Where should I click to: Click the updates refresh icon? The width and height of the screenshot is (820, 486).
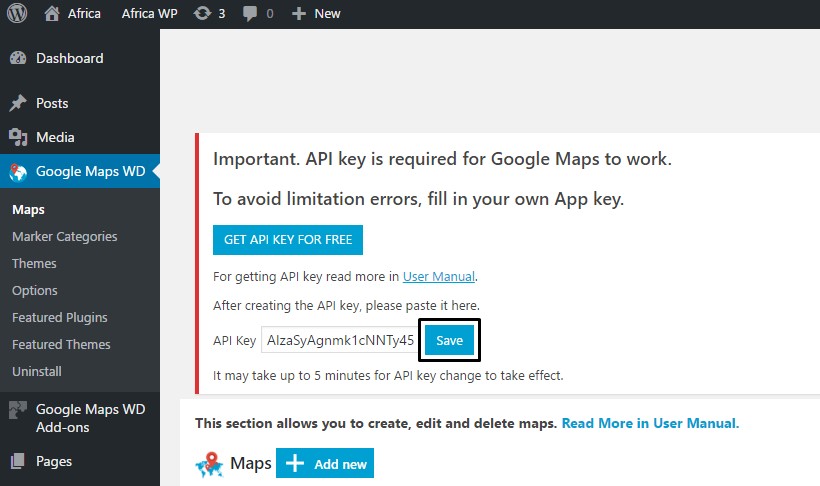point(202,14)
